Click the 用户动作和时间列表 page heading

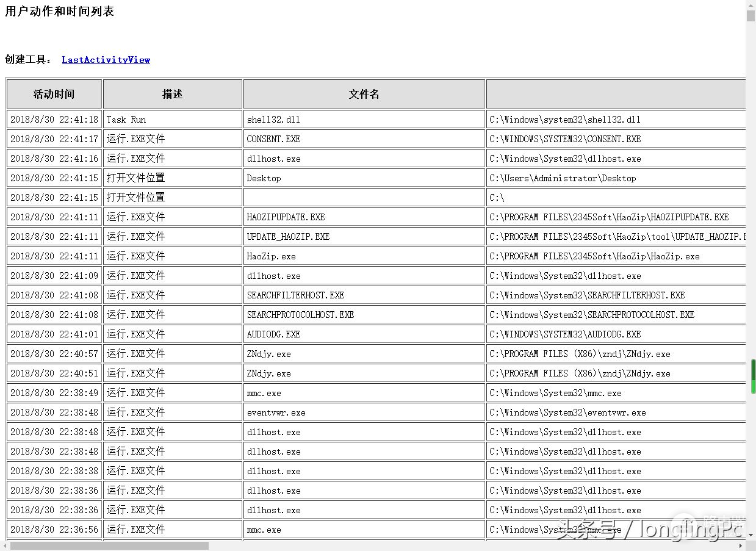(60, 12)
